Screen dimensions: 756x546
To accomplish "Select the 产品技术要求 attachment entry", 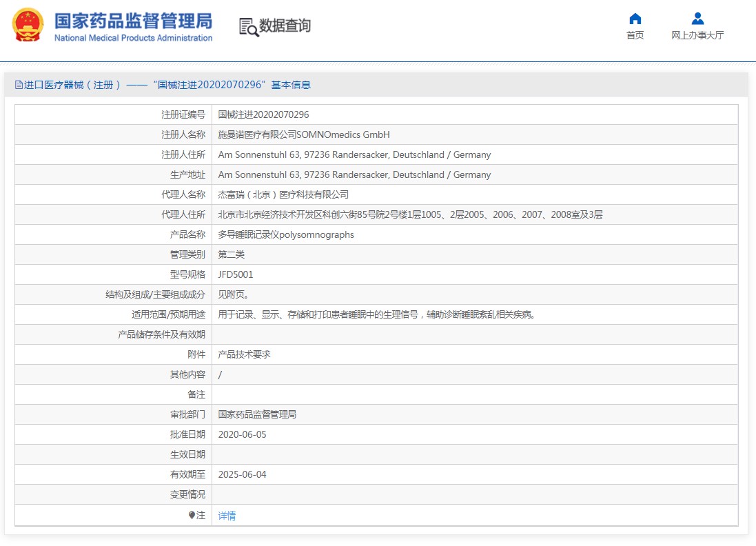I will (x=244, y=354).
